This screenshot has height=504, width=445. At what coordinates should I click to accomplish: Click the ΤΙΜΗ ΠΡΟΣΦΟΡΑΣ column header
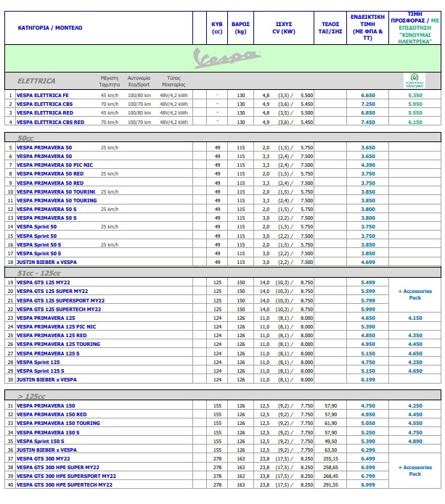click(x=415, y=28)
